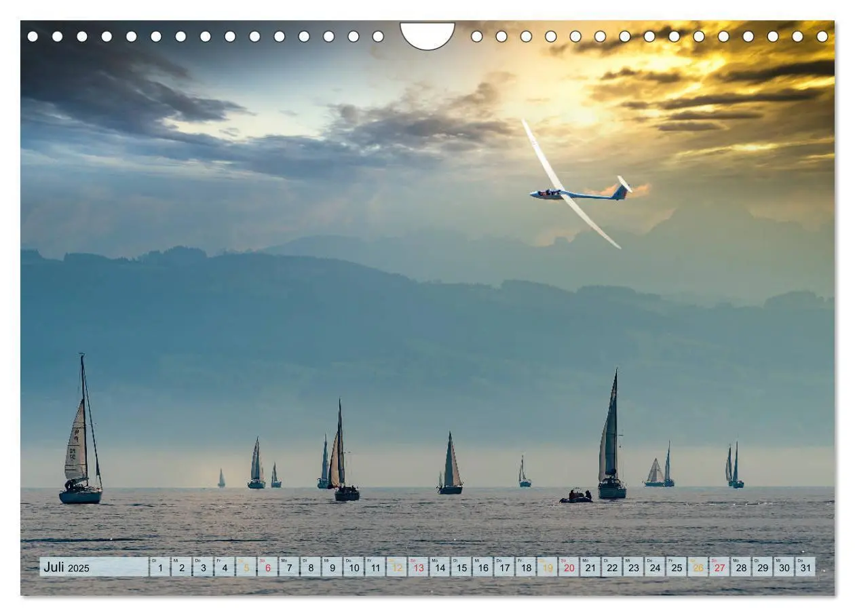Click the "Juli 2025" month label

(x=66, y=567)
